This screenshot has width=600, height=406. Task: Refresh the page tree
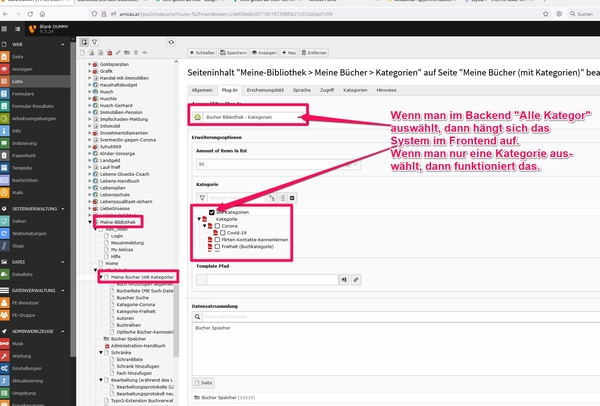(x=170, y=42)
